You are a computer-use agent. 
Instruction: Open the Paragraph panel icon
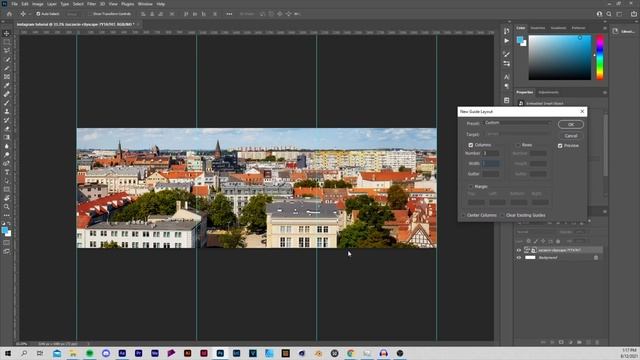[x=507, y=87]
